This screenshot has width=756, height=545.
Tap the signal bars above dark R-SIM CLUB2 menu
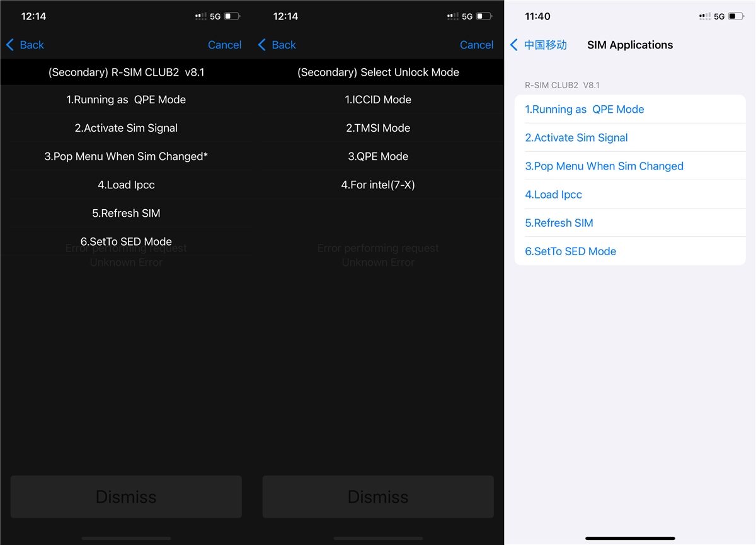click(201, 16)
